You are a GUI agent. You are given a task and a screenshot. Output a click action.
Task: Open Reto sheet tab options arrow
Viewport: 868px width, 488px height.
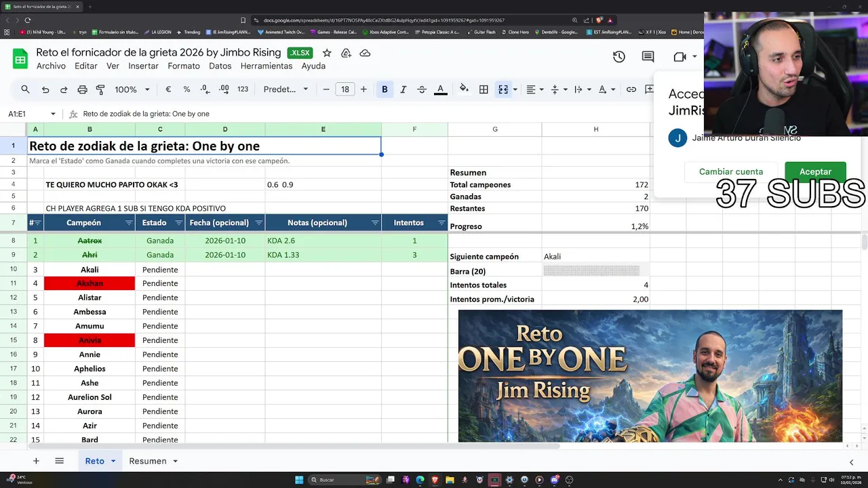113,461
